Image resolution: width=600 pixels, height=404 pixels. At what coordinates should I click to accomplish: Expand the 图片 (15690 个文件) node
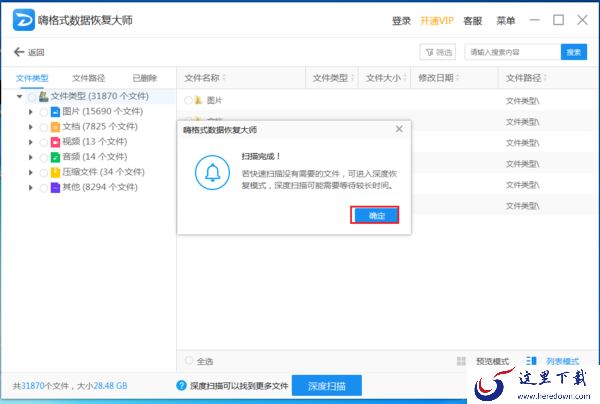pyautogui.click(x=31, y=112)
